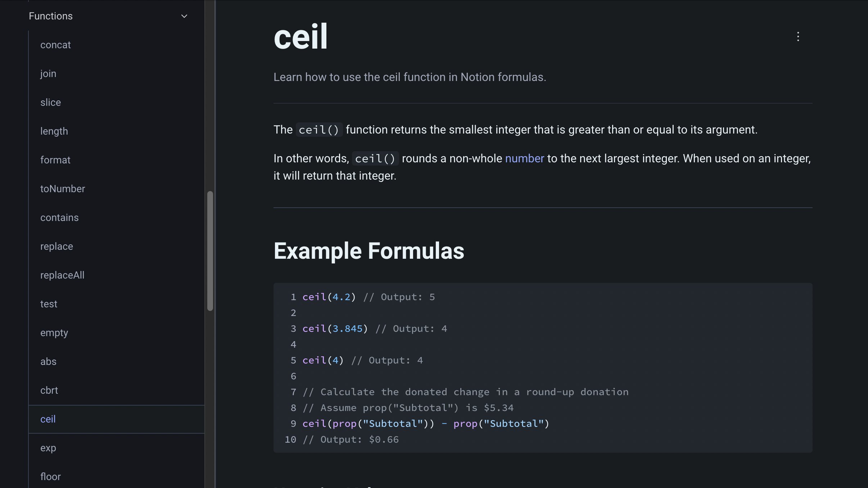Open the cbrt function page

click(x=49, y=390)
